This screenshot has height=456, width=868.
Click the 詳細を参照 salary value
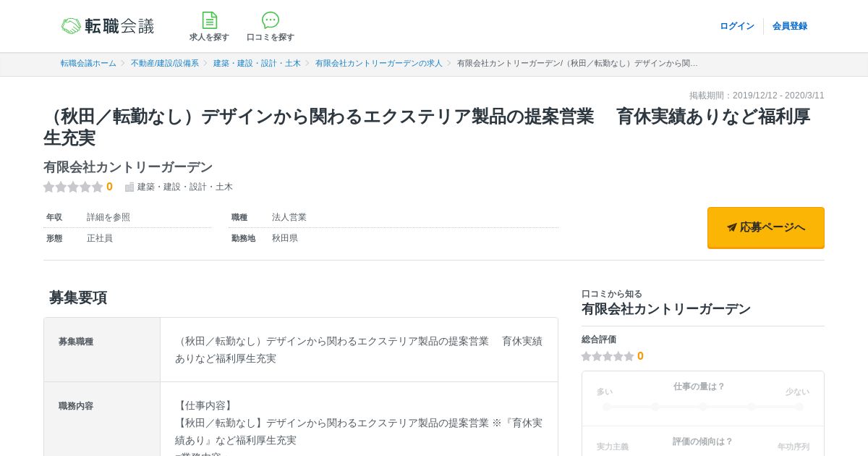pos(109,217)
